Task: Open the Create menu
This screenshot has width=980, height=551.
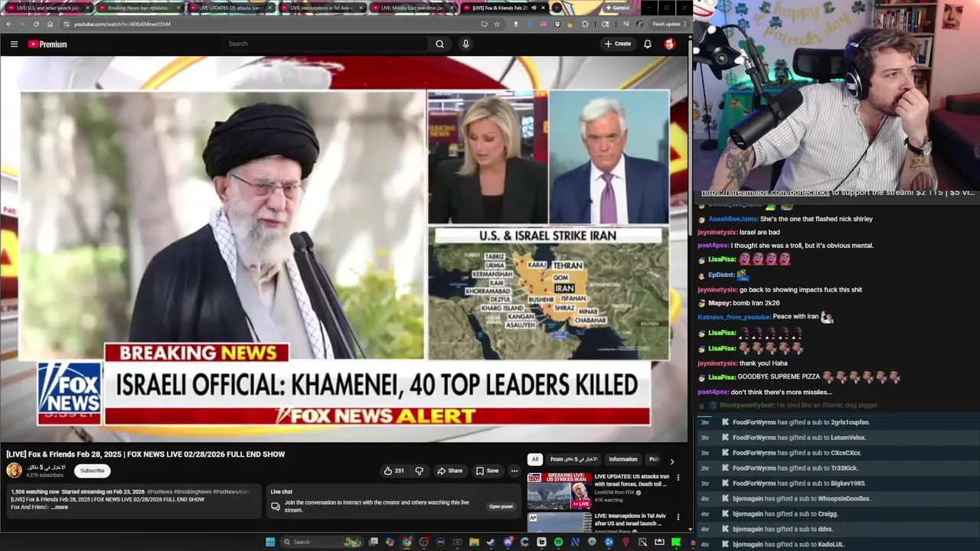Action: [618, 44]
